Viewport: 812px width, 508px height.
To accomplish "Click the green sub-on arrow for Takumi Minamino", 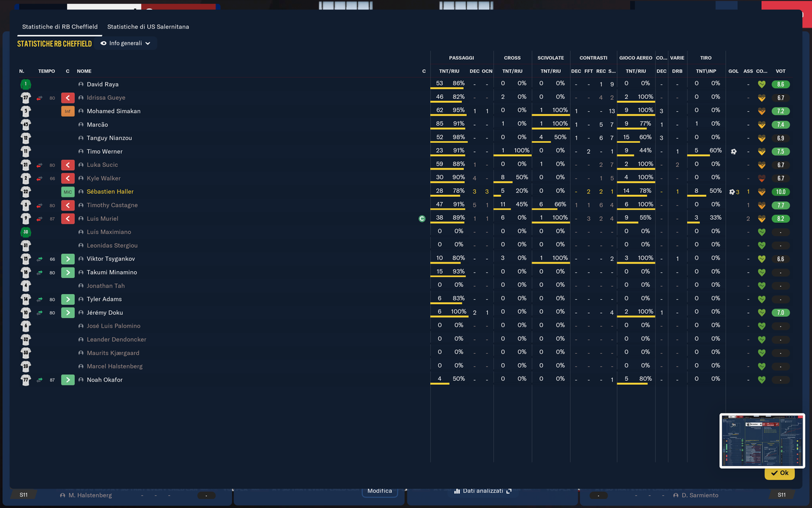I will click(x=68, y=272).
